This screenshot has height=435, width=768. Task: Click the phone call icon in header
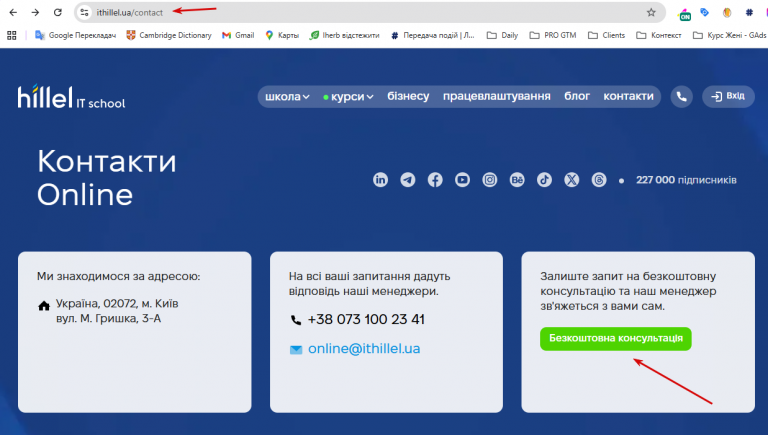(x=681, y=97)
